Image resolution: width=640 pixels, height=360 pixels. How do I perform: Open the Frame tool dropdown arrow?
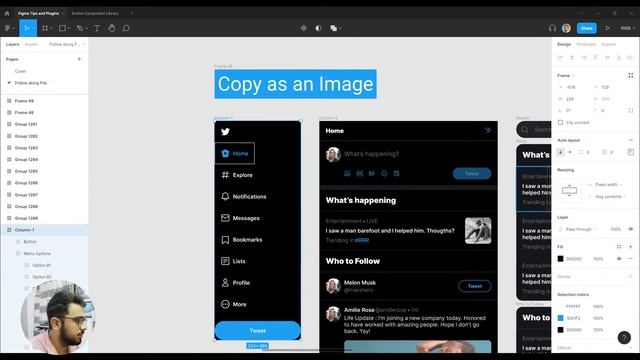click(x=51, y=28)
